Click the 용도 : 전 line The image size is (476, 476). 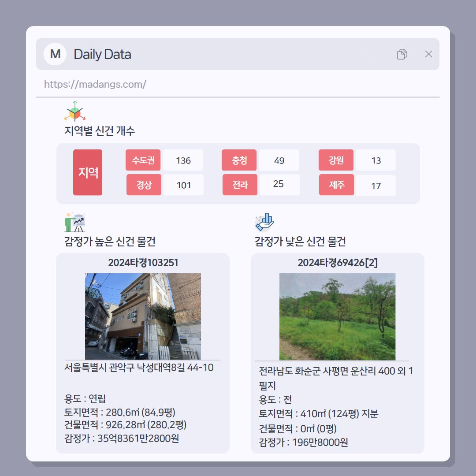275,399
